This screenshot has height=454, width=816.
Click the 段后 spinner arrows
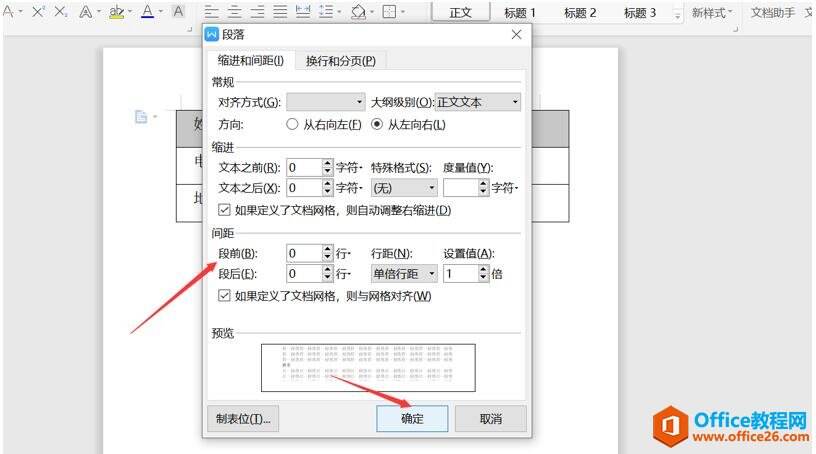[x=327, y=273]
